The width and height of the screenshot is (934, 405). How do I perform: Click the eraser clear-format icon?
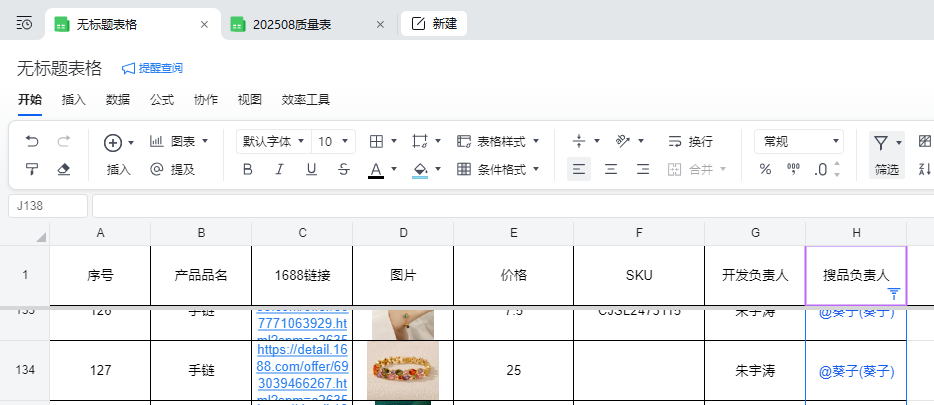[x=64, y=169]
